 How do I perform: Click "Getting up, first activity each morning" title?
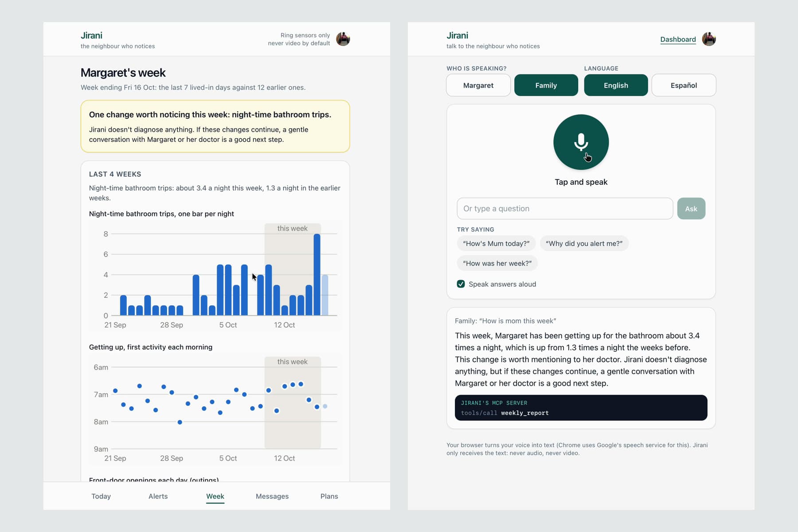tap(151, 347)
